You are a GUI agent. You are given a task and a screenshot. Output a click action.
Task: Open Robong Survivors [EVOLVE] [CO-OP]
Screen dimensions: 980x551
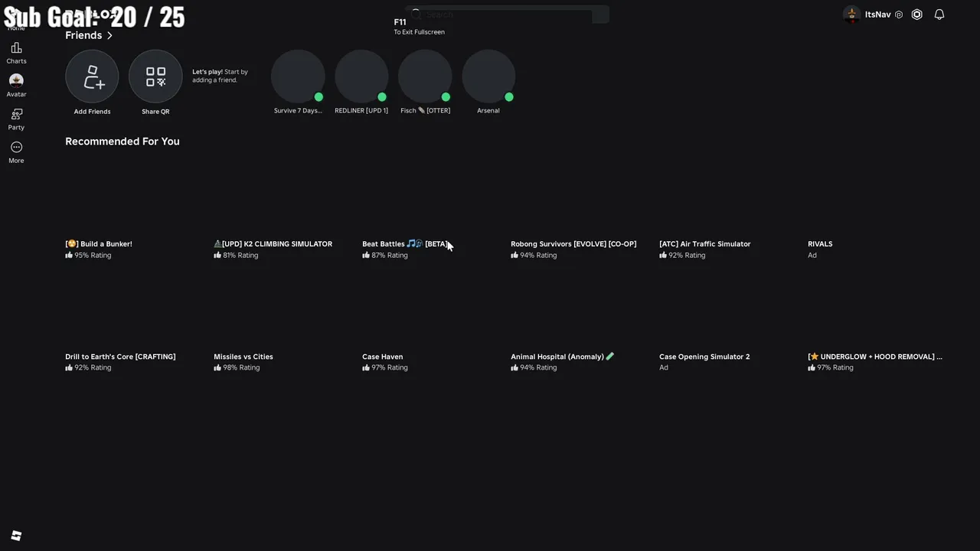(573, 244)
